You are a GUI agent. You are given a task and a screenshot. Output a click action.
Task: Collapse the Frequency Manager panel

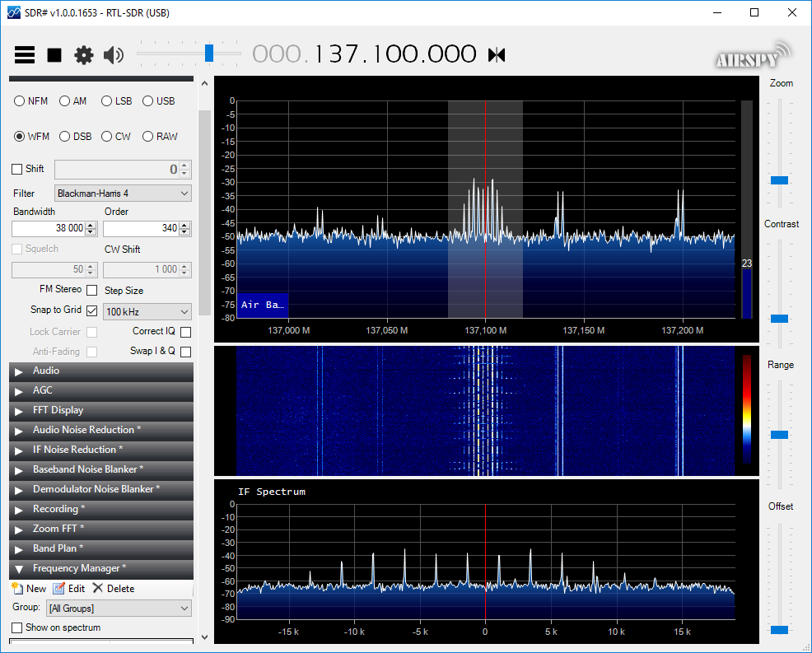(101, 568)
